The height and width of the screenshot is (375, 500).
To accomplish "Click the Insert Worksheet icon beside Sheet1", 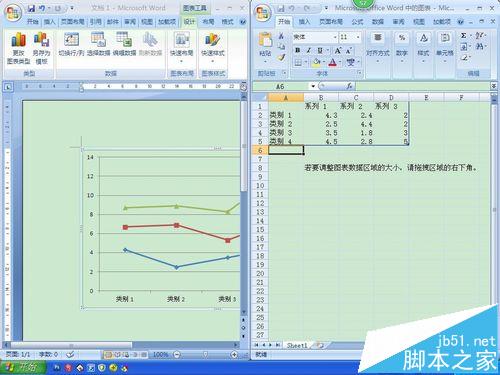I will pyautogui.click(x=320, y=345).
